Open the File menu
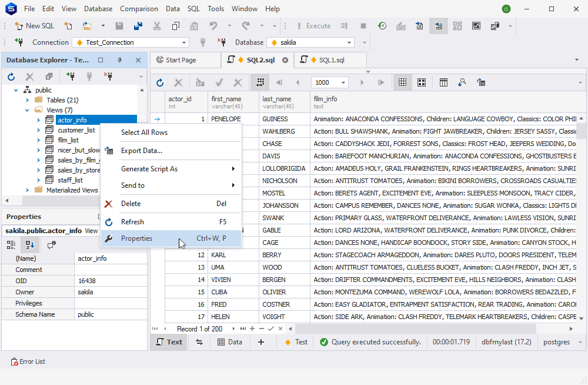Screen dimensions: 588x385 click(x=29, y=9)
